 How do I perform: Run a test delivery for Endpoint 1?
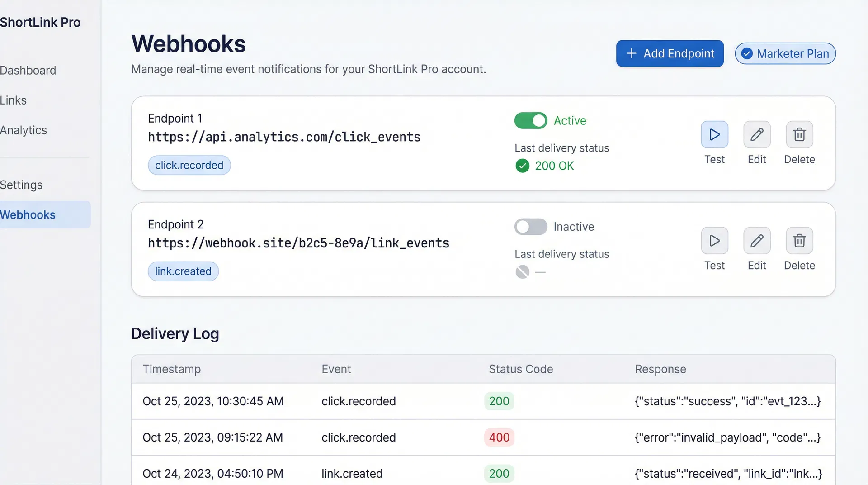714,134
